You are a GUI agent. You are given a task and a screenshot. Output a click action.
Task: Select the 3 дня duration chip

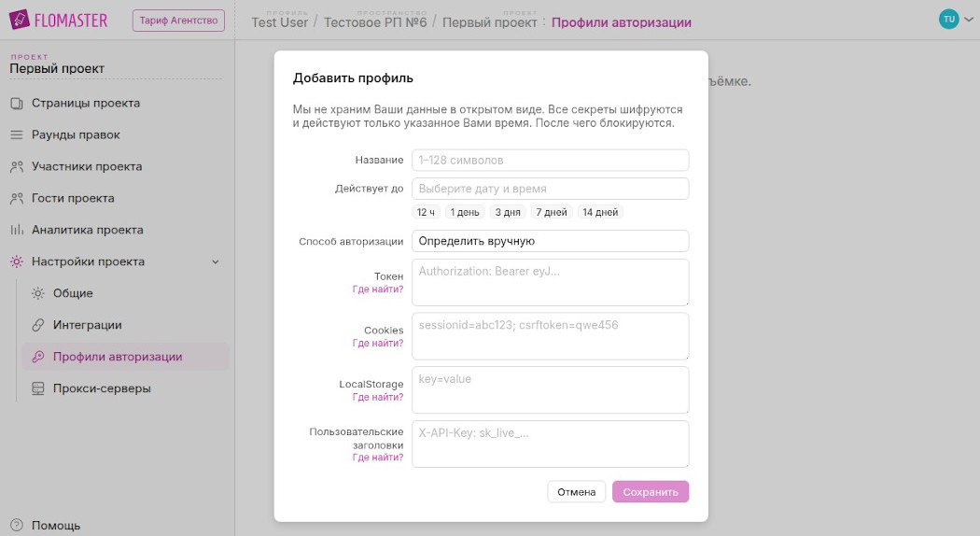click(x=508, y=212)
